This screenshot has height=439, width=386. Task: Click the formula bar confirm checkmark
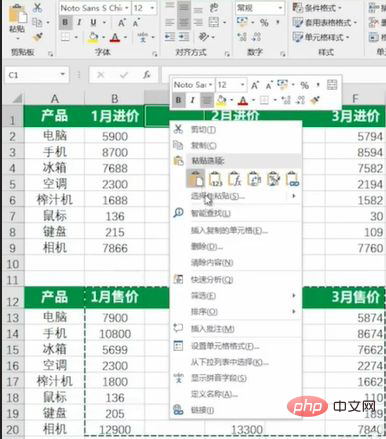coord(124,75)
